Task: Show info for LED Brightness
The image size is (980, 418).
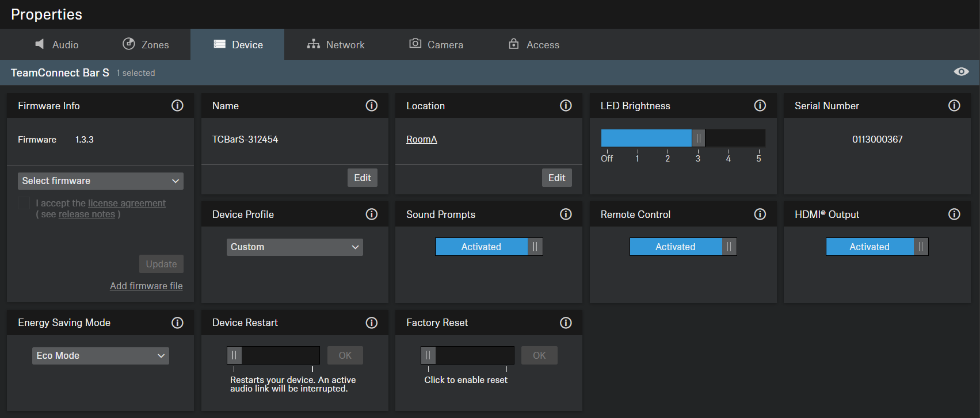Action: pos(760,106)
